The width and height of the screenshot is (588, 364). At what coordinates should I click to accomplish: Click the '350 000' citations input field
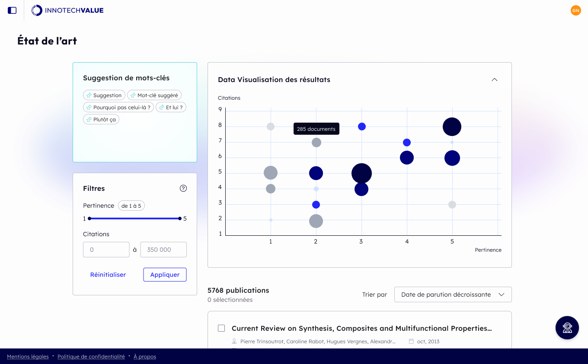pyautogui.click(x=163, y=250)
